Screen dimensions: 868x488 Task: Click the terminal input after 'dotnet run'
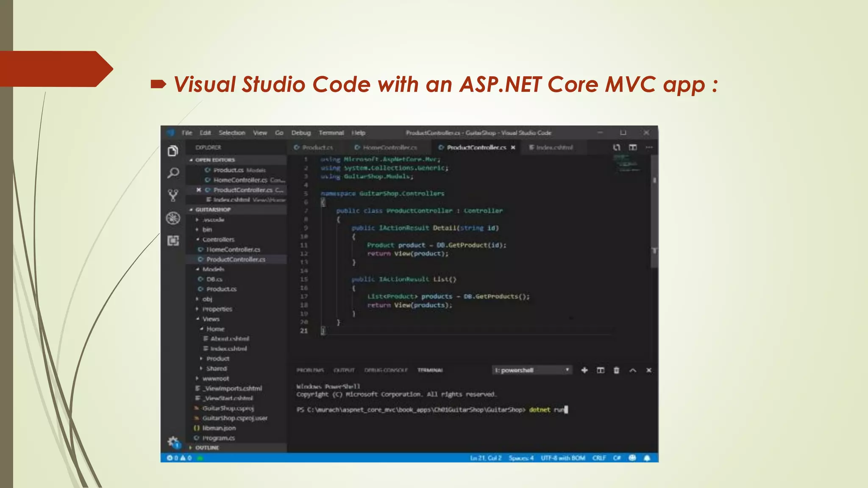tap(568, 410)
